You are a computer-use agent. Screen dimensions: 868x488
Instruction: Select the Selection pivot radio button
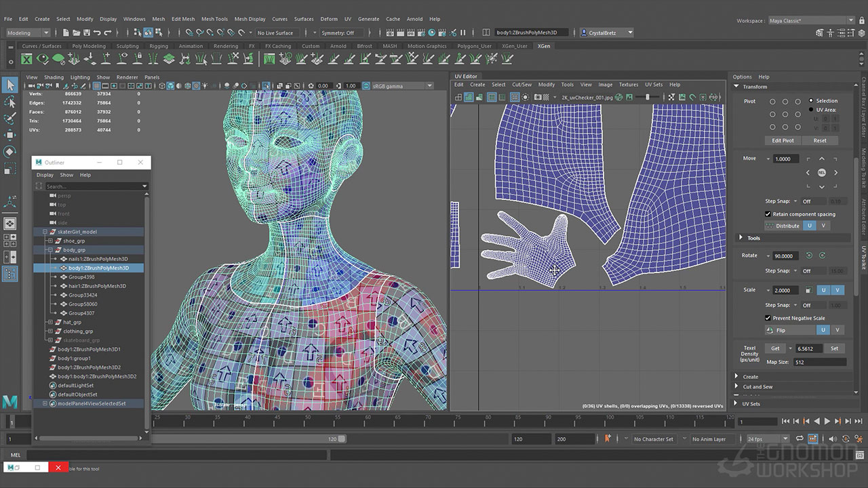click(x=811, y=101)
